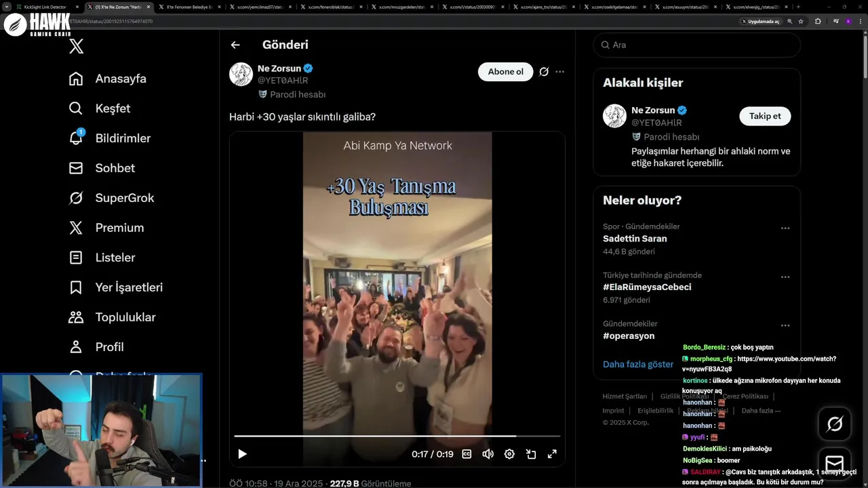Open Ne Zorsun name in the post header
The image size is (868, 488).
(279, 68)
